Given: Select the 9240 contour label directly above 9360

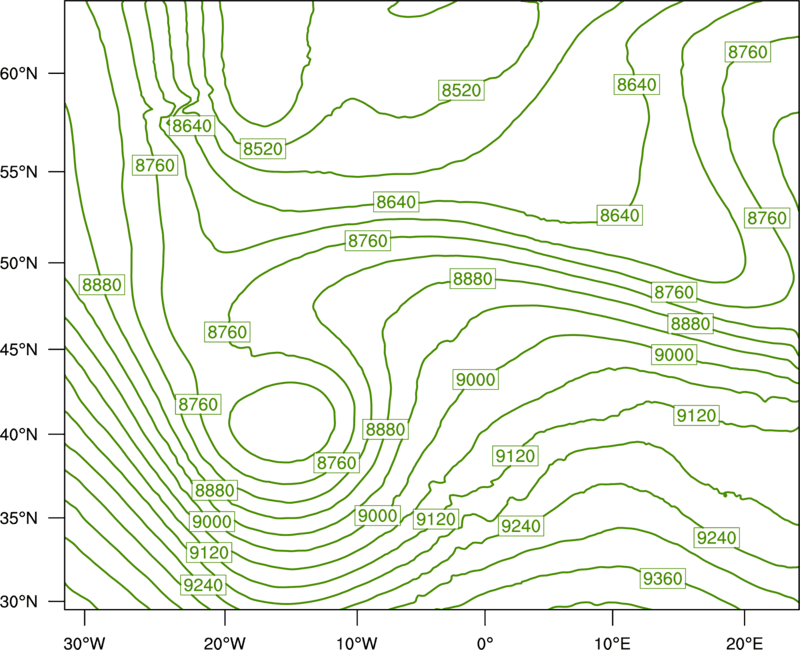Looking at the screenshot, I should point(717,538).
